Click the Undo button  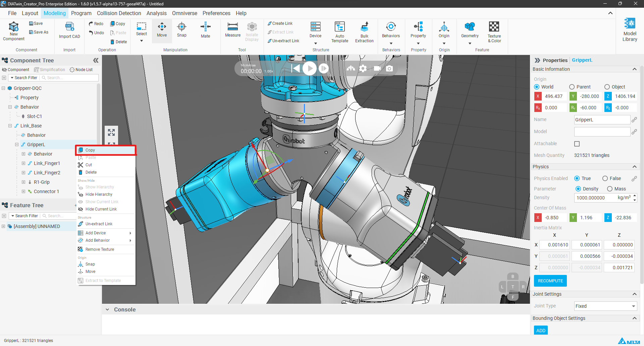96,33
